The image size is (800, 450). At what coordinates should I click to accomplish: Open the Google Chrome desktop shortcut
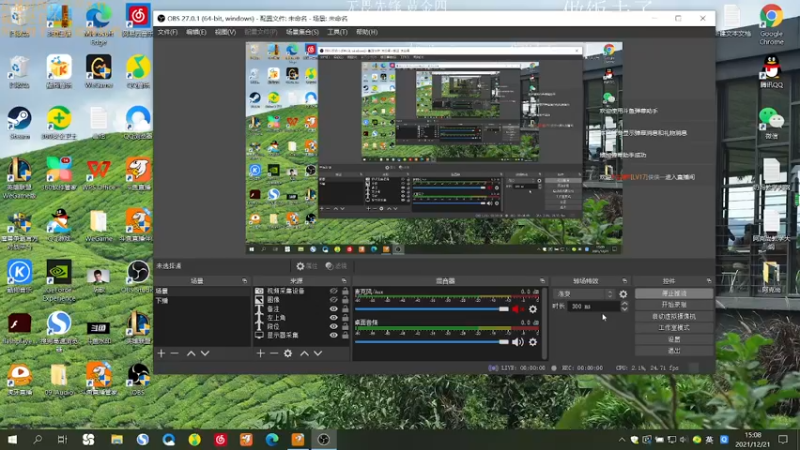[x=771, y=24]
